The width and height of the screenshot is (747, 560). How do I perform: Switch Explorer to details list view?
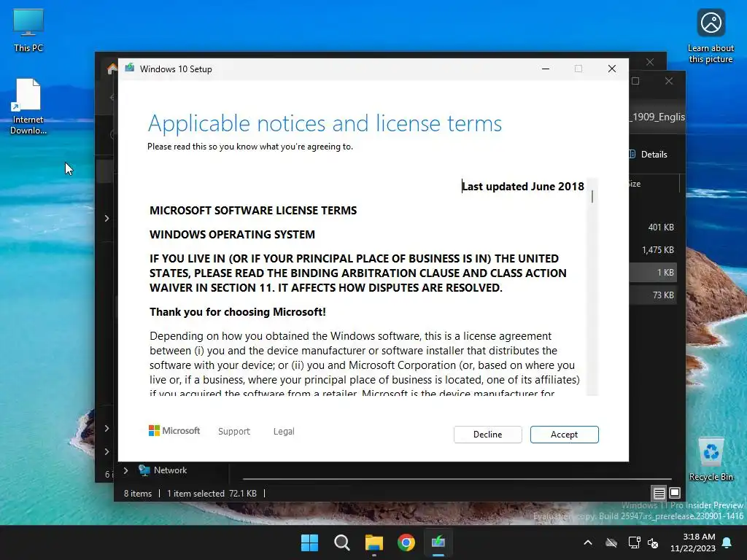[x=659, y=493]
